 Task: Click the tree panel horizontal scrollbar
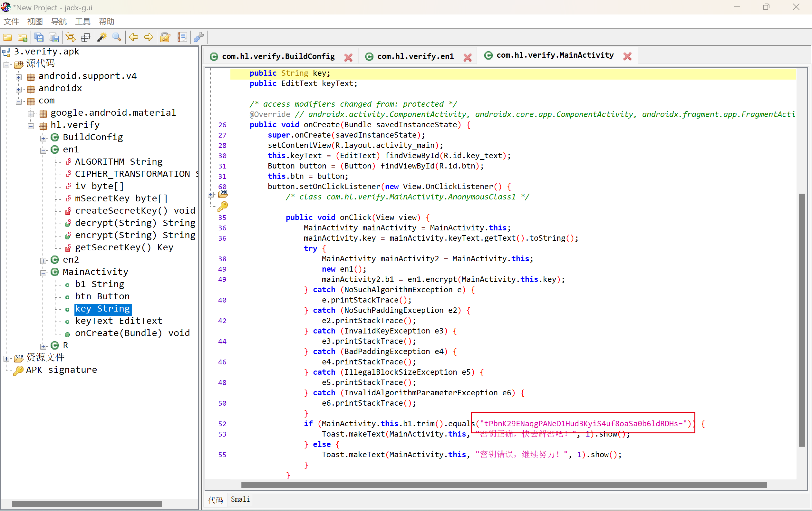87,504
